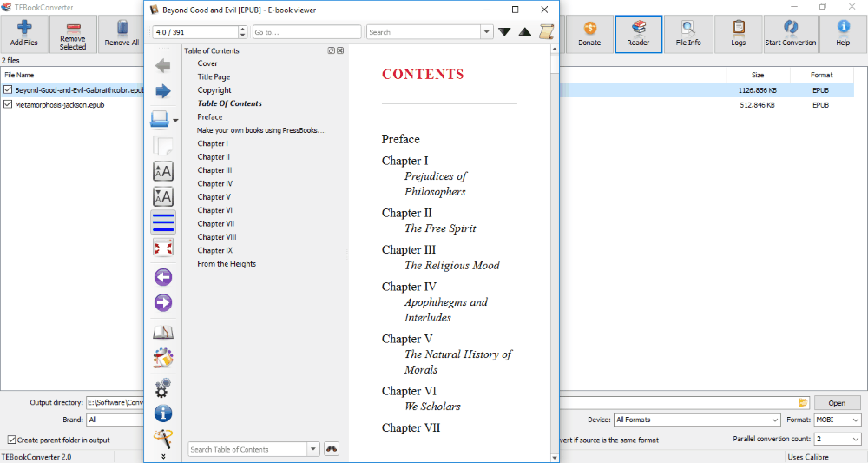This screenshot has height=463, width=868.
Task: Toggle full screen mode with the red arrows icon
Action: click(163, 248)
